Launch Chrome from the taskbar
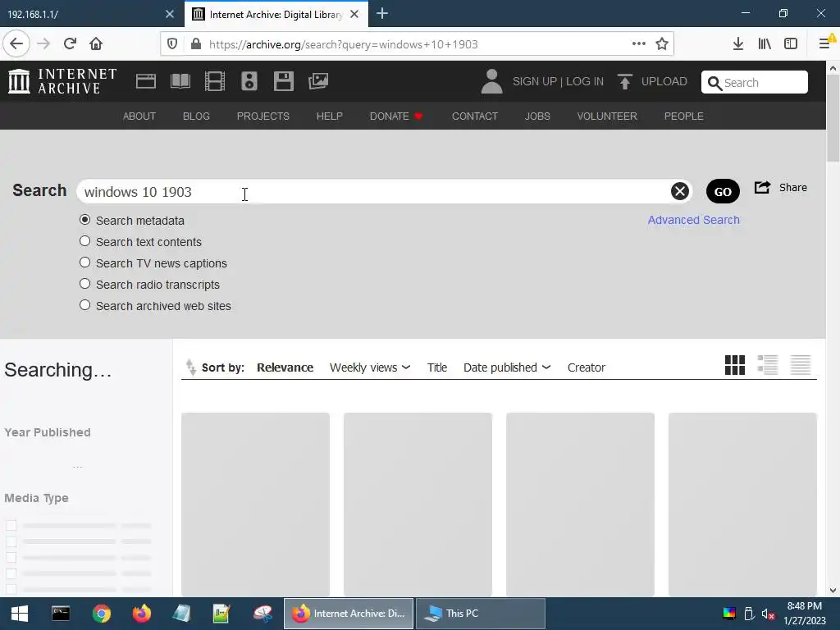This screenshot has width=840, height=630. (101, 614)
